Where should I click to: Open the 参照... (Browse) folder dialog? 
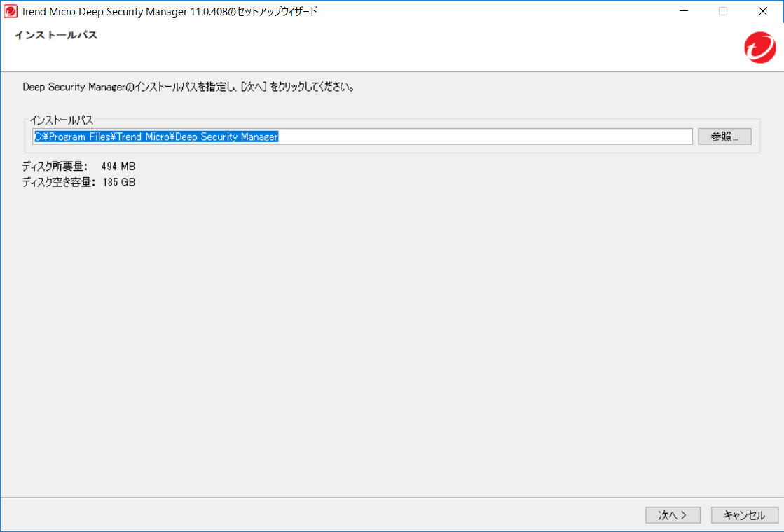tap(724, 136)
